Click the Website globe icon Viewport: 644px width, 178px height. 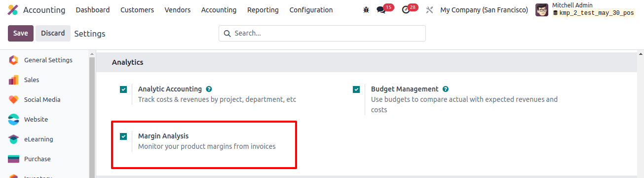point(14,120)
